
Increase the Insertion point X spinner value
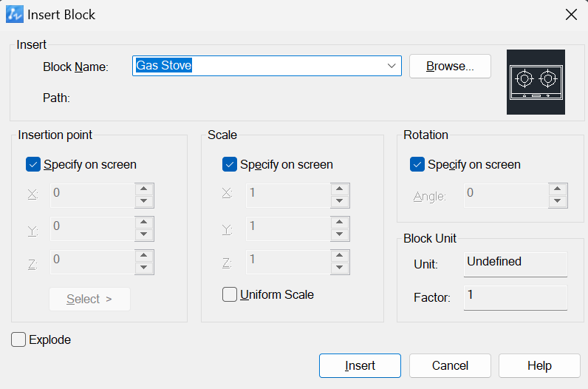click(x=143, y=189)
